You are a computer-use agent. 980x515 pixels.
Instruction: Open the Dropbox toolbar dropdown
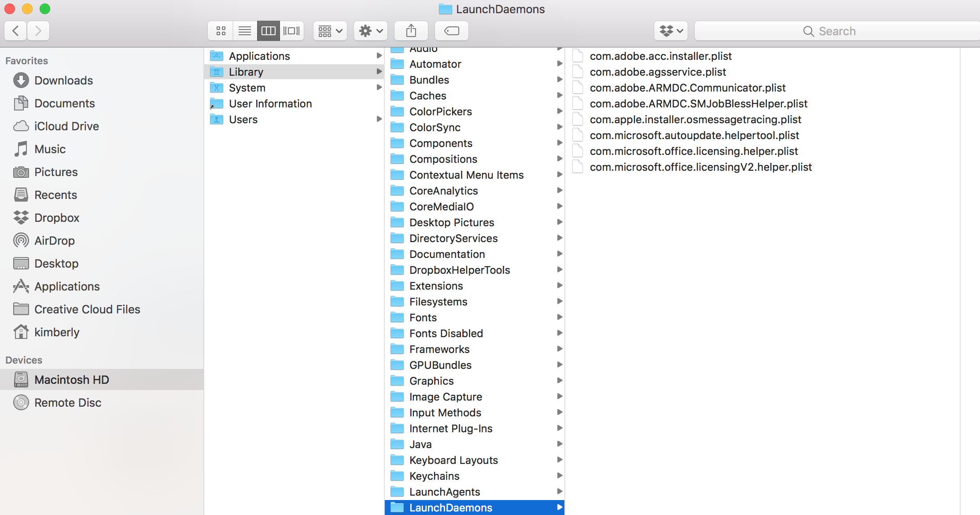[x=671, y=31]
